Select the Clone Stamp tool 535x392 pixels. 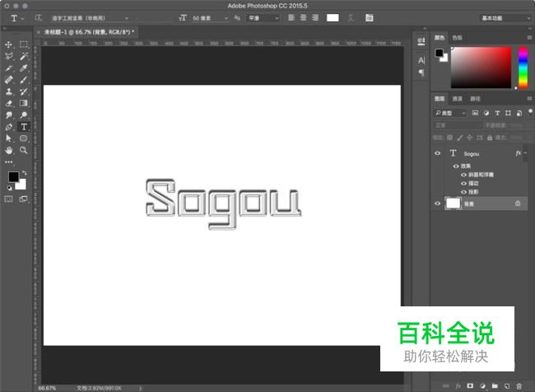(x=9, y=91)
